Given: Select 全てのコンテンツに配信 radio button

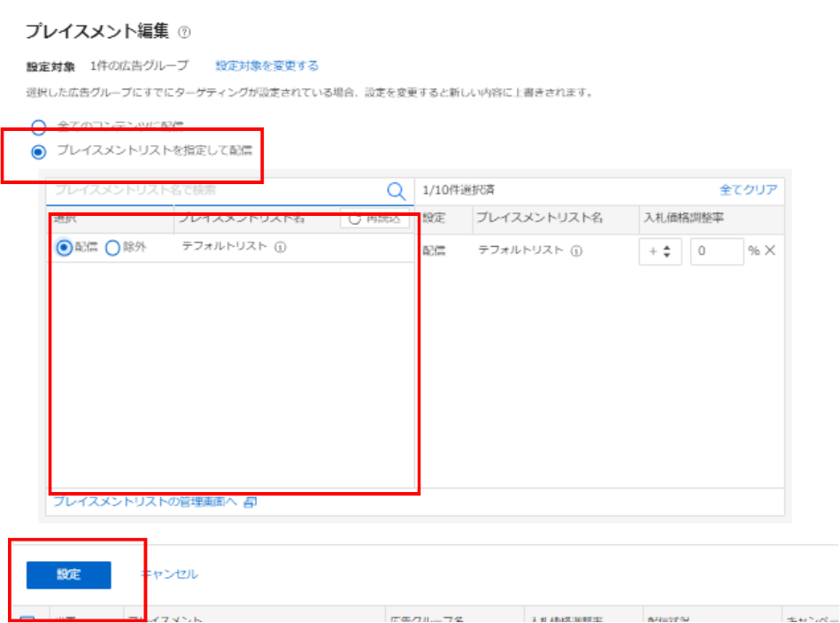Looking at the screenshot, I should 39,127.
